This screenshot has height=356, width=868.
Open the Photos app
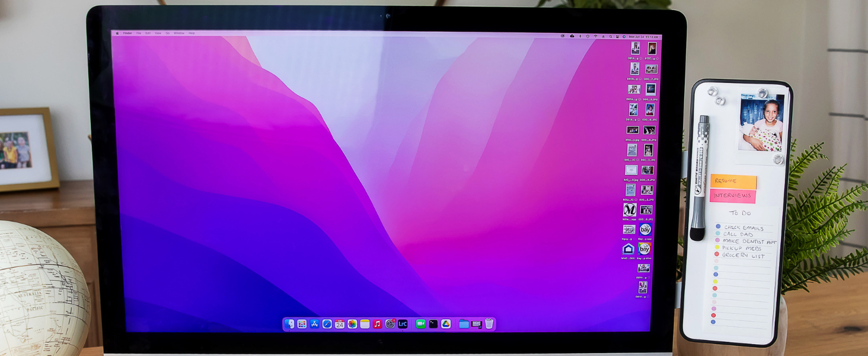pyautogui.click(x=352, y=324)
